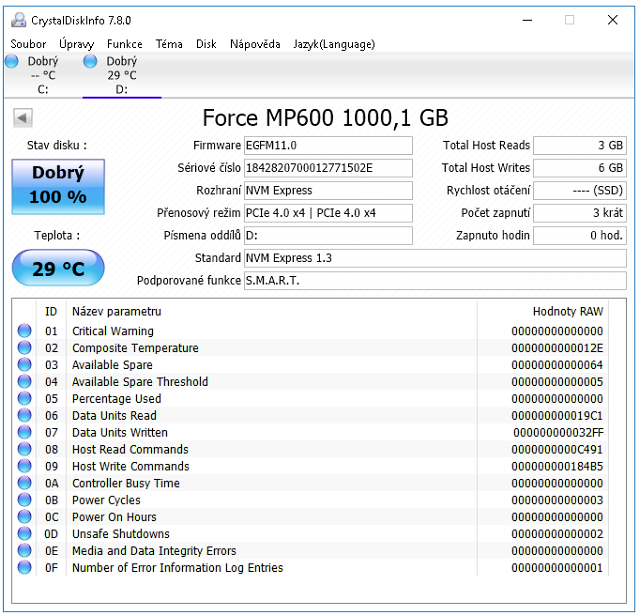Minimize the CrystalDiskInfo window

point(527,20)
